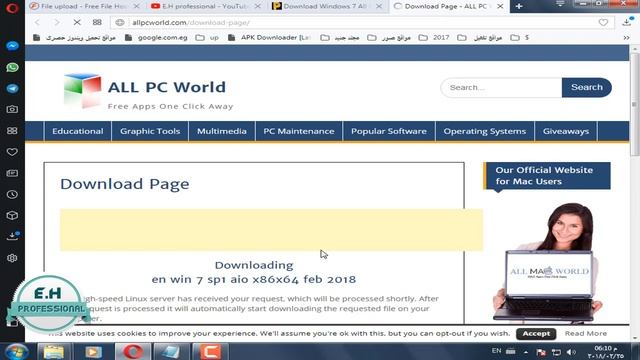This screenshot has width=640, height=360.
Task: Click the EN language indicator in tray
Action: [496, 351]
